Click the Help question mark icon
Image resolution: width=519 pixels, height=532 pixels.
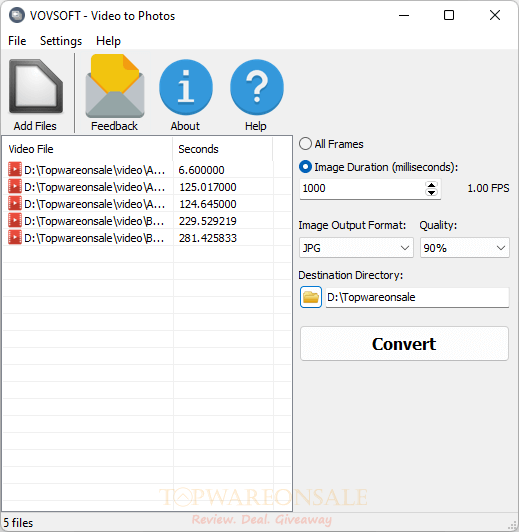[257, 87]
